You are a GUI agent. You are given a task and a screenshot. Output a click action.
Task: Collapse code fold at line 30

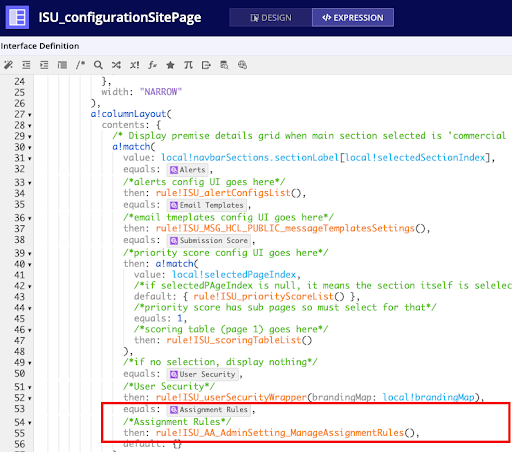[30, 148]
